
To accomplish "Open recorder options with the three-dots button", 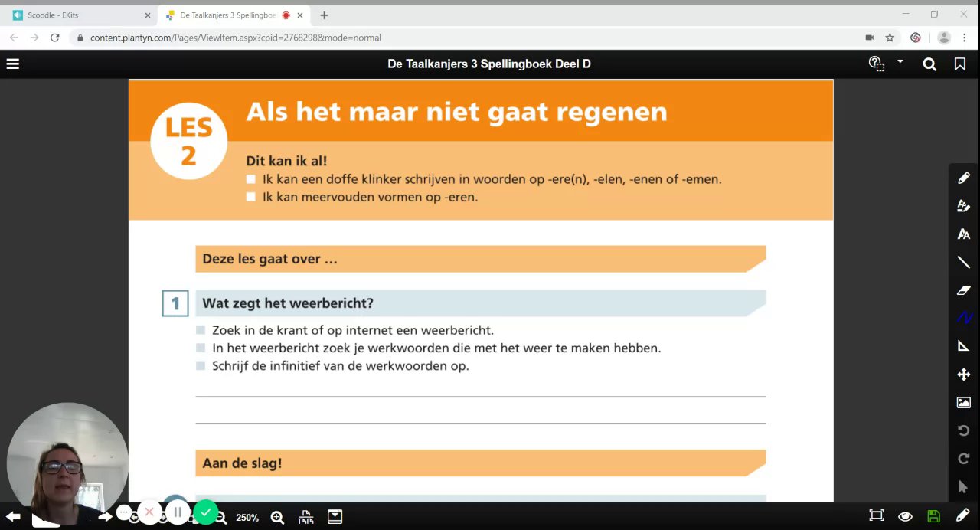I will click(x=125, y=512).
